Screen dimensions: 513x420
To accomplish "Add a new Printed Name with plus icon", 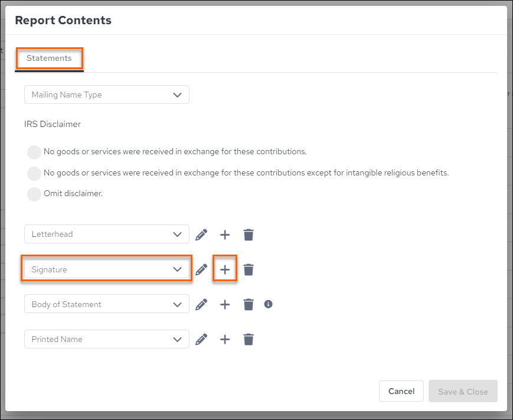I will coord(225,340).
